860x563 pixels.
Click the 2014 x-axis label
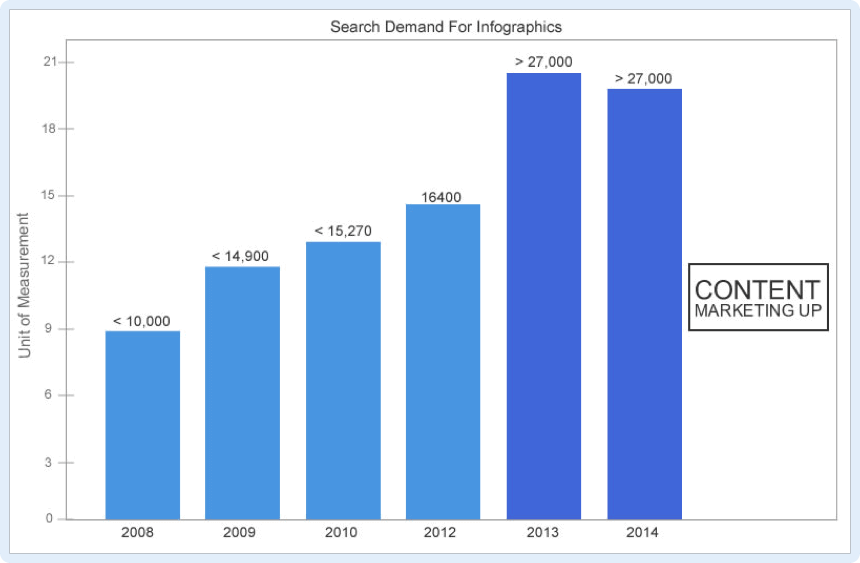(x=642, y=532)
